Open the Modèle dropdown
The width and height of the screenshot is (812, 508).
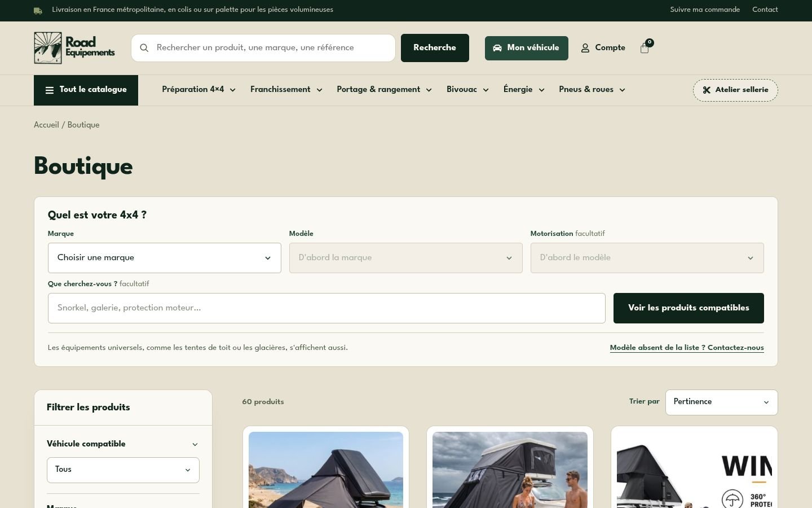coord(406,258)
